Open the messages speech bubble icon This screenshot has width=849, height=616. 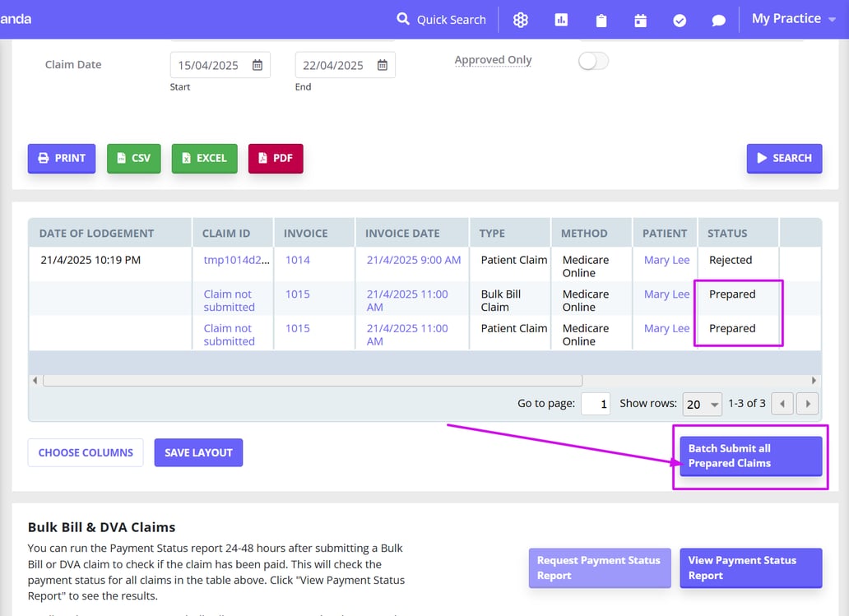coord(718,21)
